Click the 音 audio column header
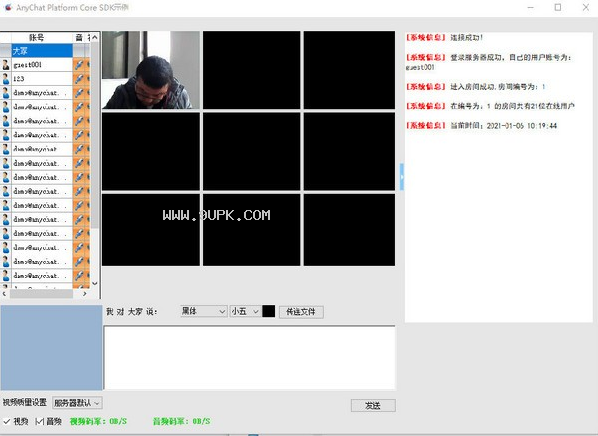The height and width of the screenshot is (436, 598). coord(79,37)
